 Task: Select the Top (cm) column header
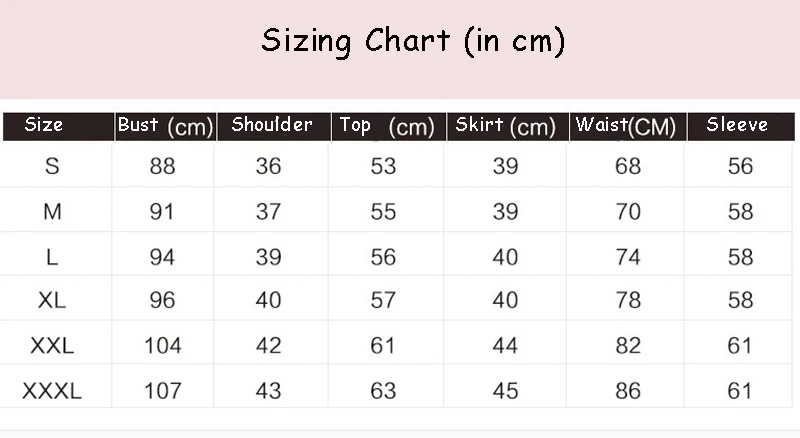[387, 126]
